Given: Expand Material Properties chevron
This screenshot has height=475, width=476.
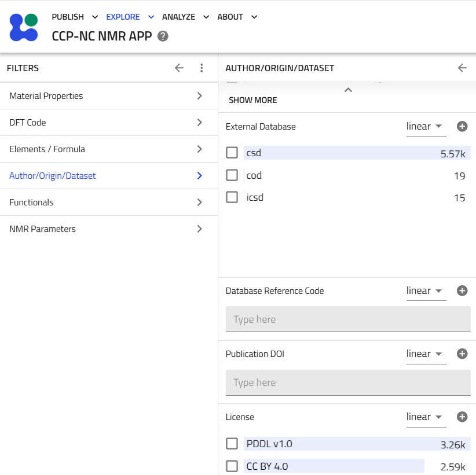Looking at the screenshot, I should pyautogui.click(x=199, y=96).
